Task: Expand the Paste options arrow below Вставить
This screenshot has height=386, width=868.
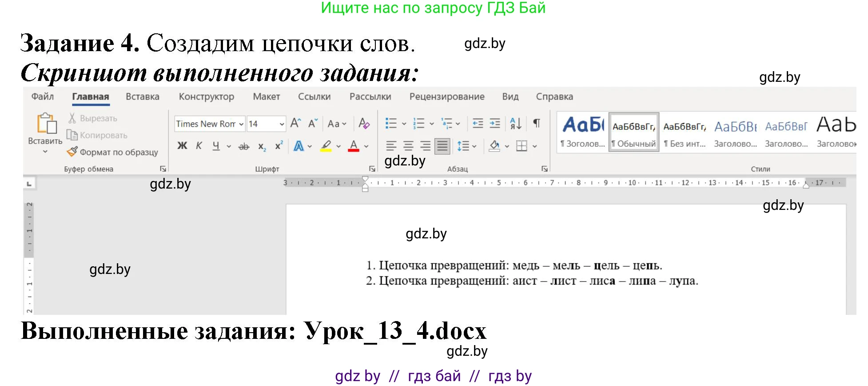Action: point(45,152)
